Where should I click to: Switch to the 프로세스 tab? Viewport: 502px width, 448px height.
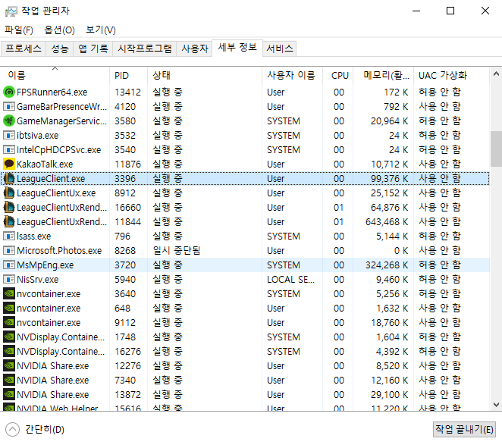24,49
